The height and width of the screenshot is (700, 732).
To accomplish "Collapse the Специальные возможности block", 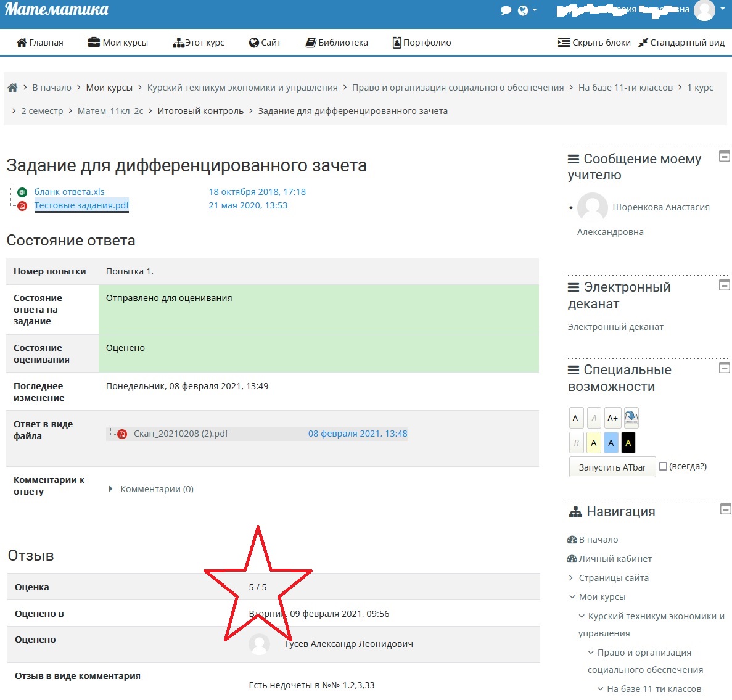I will point(724,368).
